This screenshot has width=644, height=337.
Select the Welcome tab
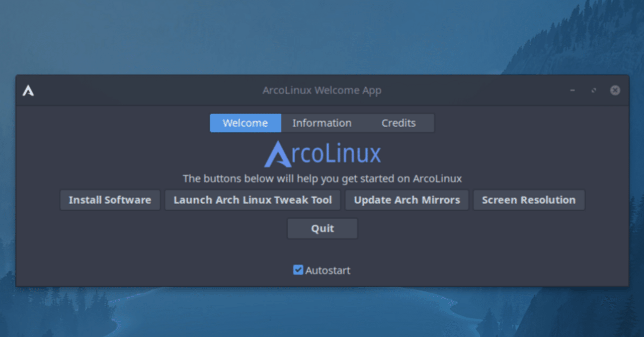click(x=245, y=123)
